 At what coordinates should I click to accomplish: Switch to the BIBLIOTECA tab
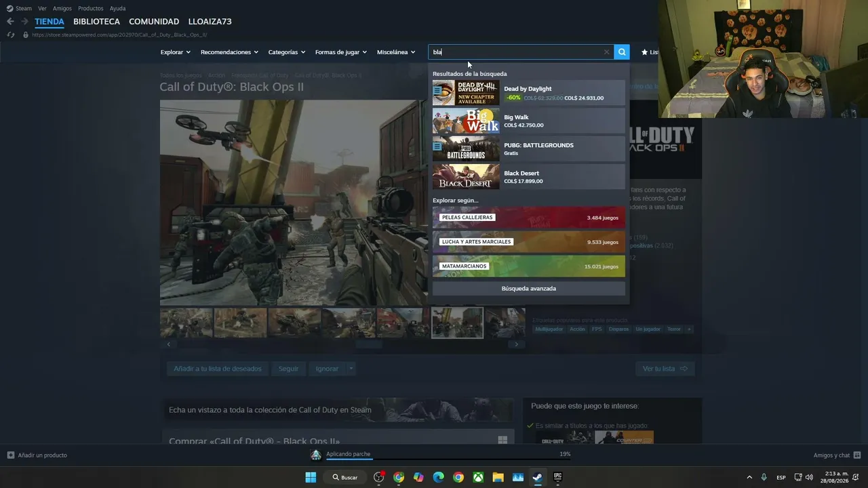[96, 22]
